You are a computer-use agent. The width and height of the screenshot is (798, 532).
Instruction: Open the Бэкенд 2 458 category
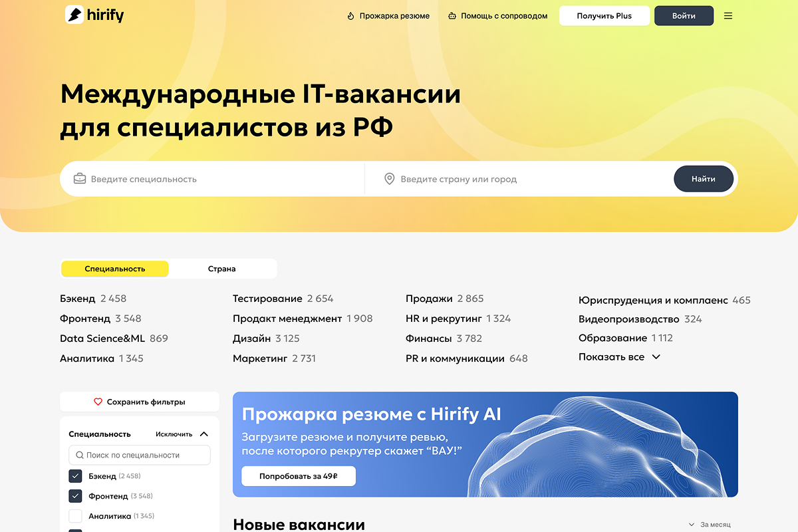click(x=93, y=299)
